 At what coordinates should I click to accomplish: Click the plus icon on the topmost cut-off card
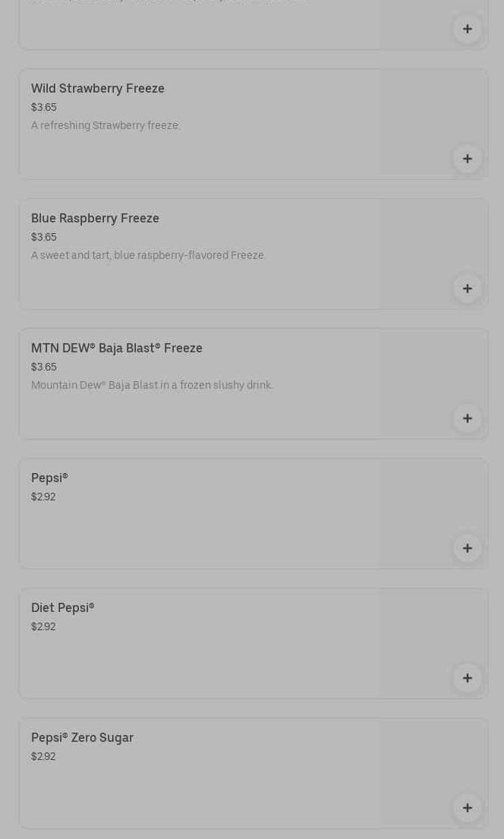(468, 29)
